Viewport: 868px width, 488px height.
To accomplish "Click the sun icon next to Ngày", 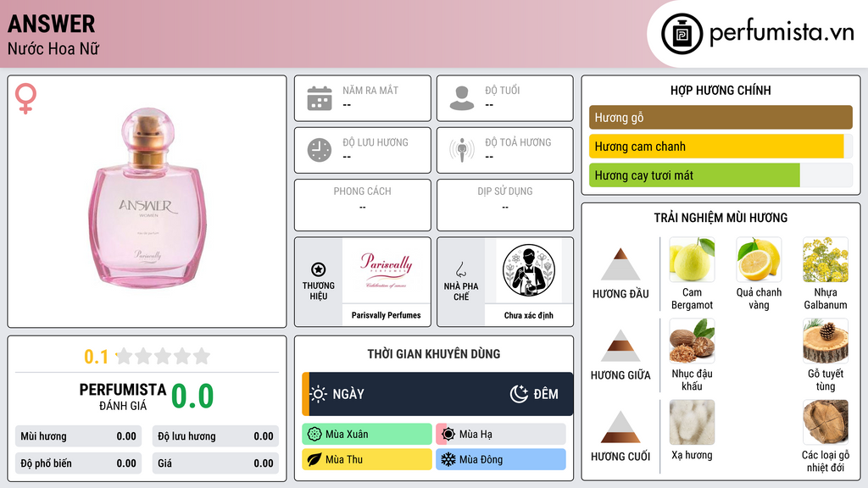I will coord(319,394).
